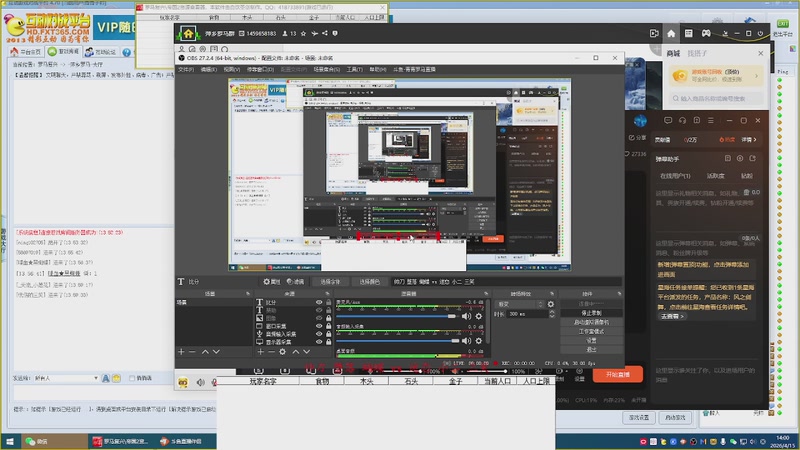Click the house logo icon in the room toolbar
The width and height of the screenshot is (800, 450).
pos(188,34)
